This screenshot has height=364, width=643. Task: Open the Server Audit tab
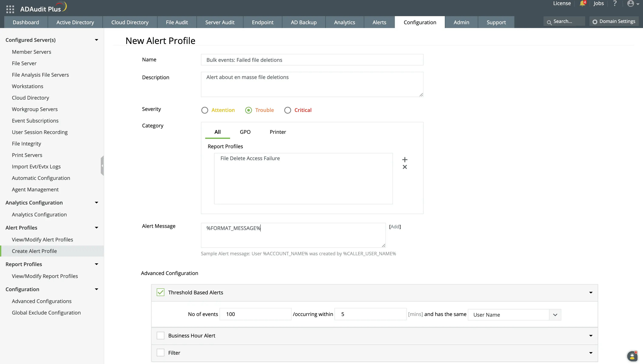pyautogui.click(x=220, y=22)
